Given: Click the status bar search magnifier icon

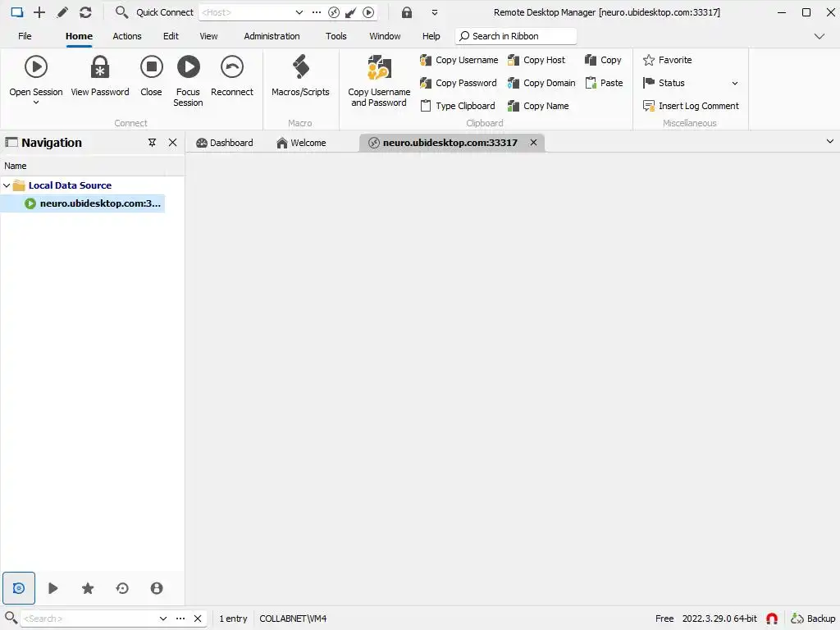Looking at the screenshot, I should click(11, 618).
